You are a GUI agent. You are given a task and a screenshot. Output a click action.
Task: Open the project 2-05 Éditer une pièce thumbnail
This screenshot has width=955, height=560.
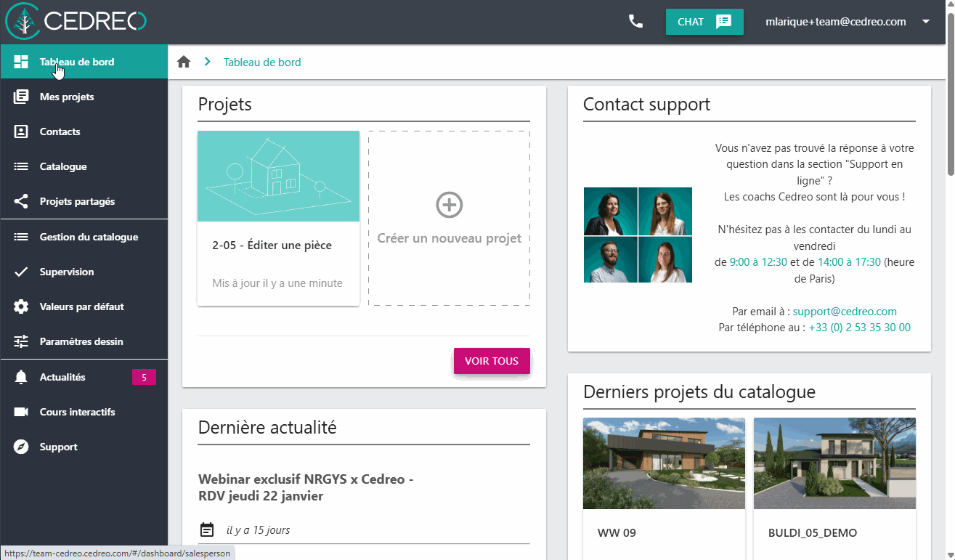tap(278, 176)
